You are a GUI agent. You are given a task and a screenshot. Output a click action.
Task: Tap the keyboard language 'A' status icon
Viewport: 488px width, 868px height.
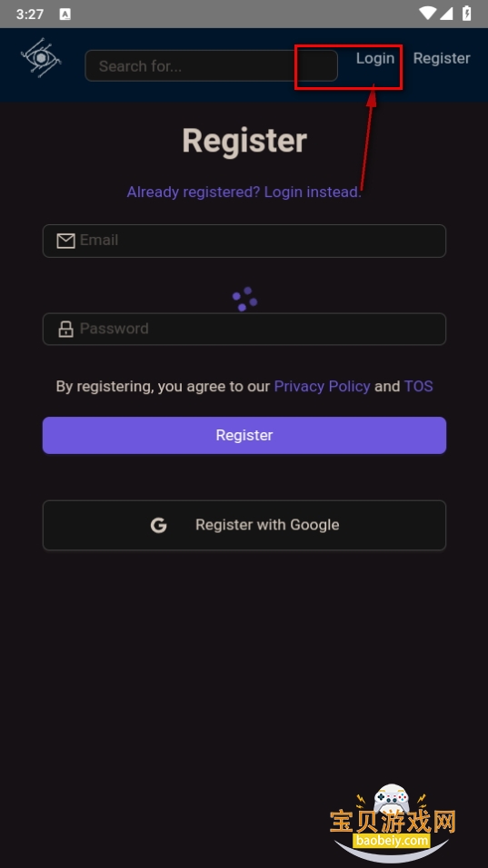(65, 15)
